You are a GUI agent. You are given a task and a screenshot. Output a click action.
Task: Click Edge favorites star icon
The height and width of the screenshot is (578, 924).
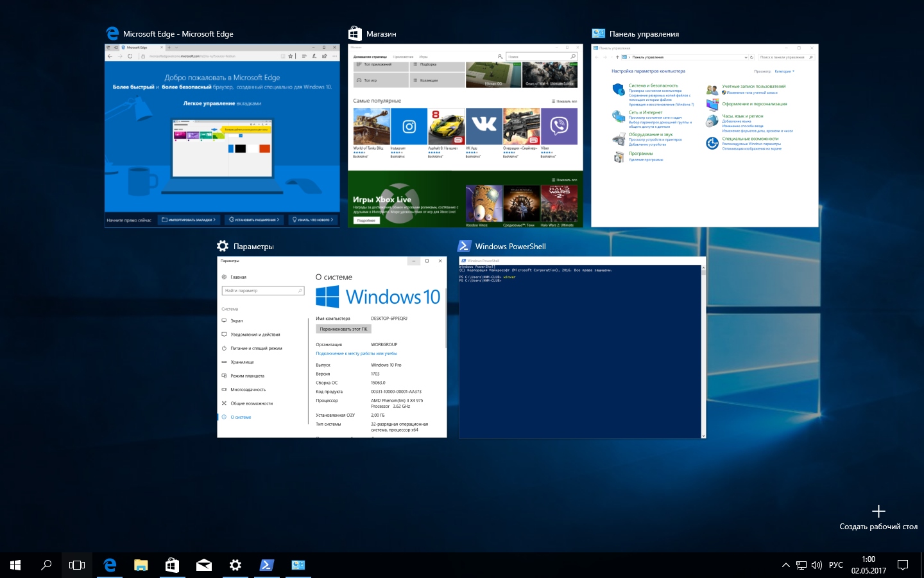click(x=291, y=57)
